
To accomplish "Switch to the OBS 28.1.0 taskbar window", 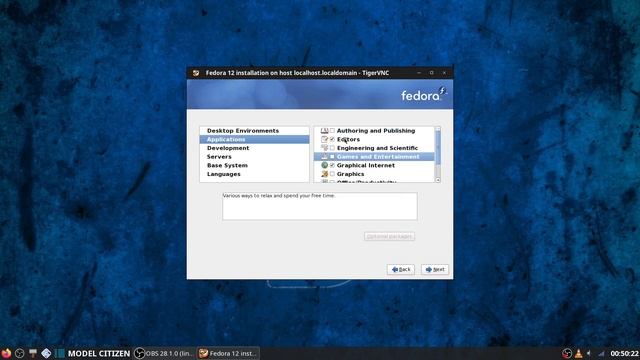I will 164,353.
